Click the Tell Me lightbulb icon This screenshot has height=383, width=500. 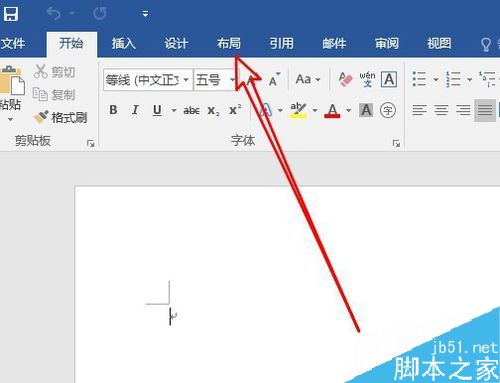[486, 44]
